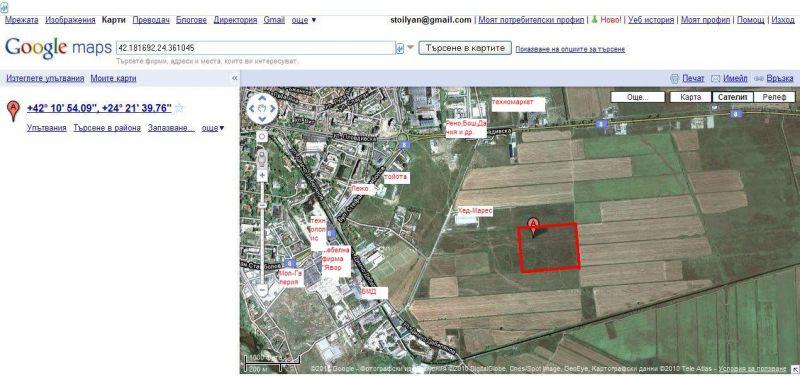Click the Търсене в картите button
This screenshot has height=376, width=800.
tap(465, 48)
